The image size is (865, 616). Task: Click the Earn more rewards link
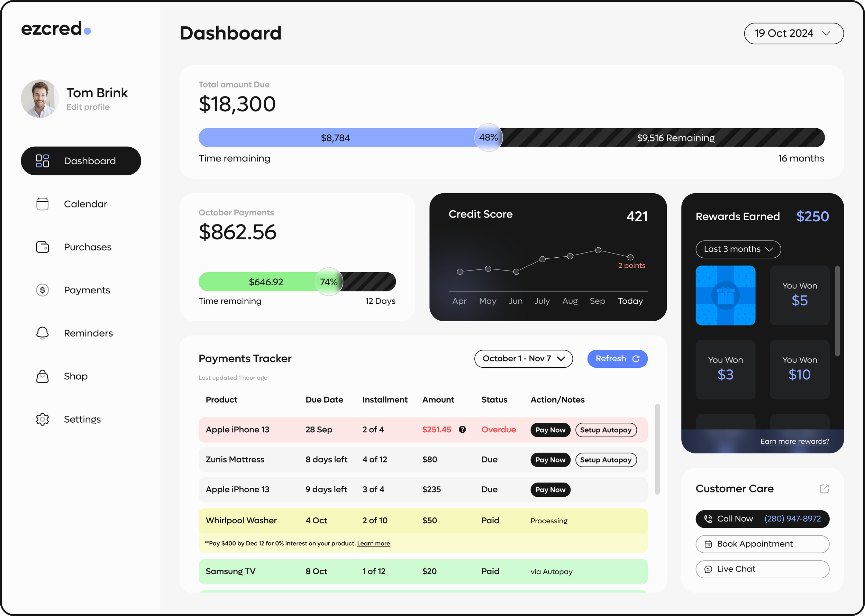794,441
